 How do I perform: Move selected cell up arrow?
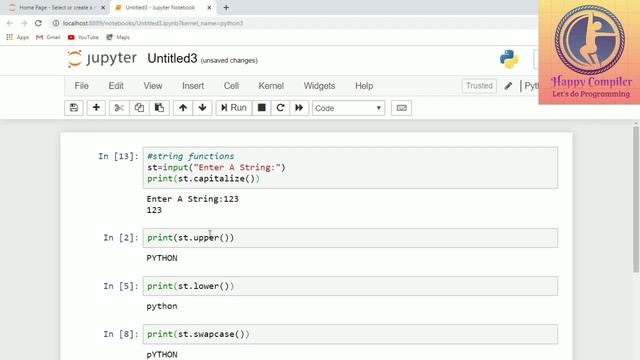point(183,108)
